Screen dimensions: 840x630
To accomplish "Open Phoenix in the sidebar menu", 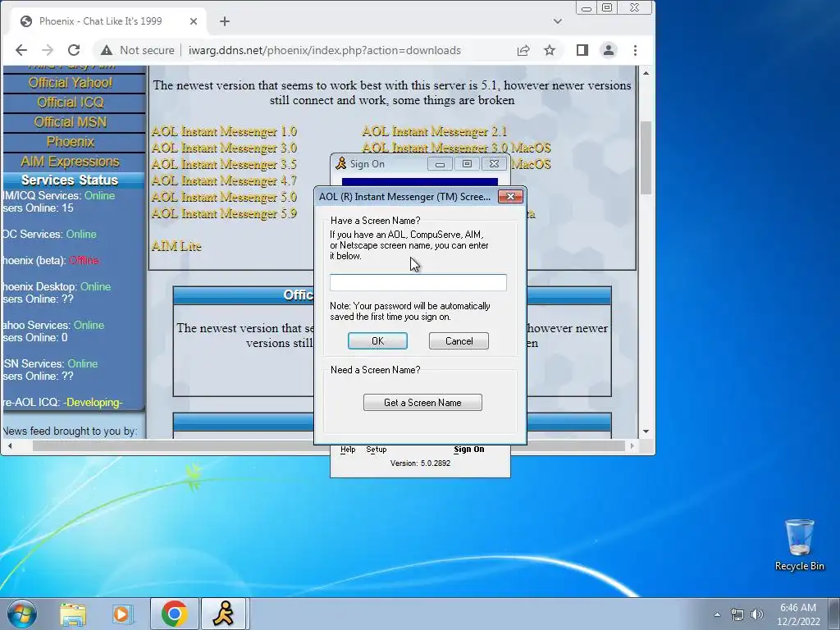I will [71, 142].
